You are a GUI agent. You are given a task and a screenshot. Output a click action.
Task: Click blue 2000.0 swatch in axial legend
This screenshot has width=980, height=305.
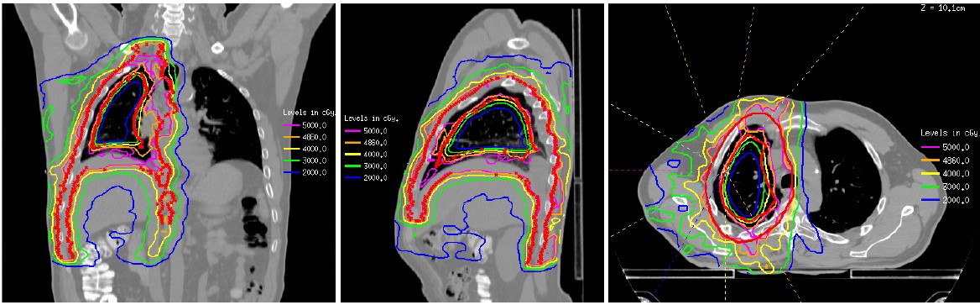point(930,200)
